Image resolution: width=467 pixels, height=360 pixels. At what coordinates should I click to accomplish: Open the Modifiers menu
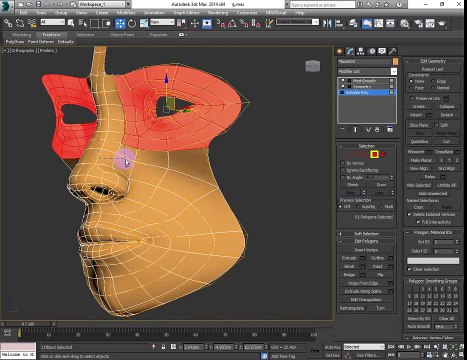(126, 13)
